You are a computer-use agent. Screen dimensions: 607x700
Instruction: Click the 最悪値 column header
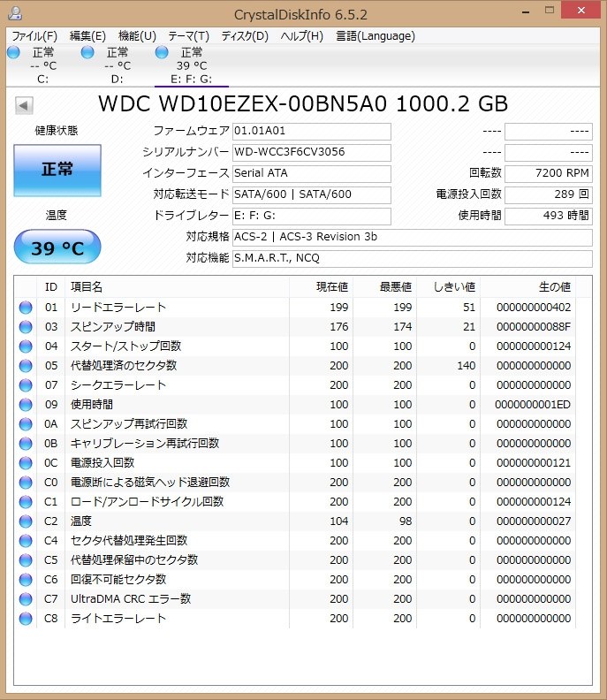point(384,287)
